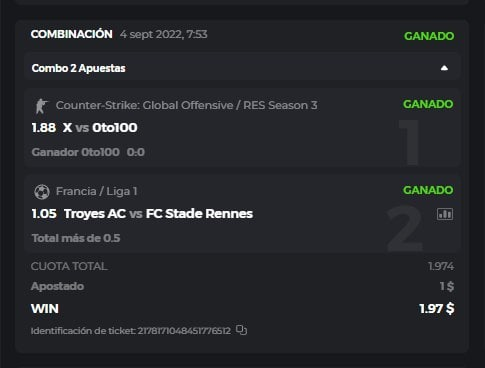Click the Francia / Liga 1 league label
Screen dimensions: 485x368
click(96, 191)
